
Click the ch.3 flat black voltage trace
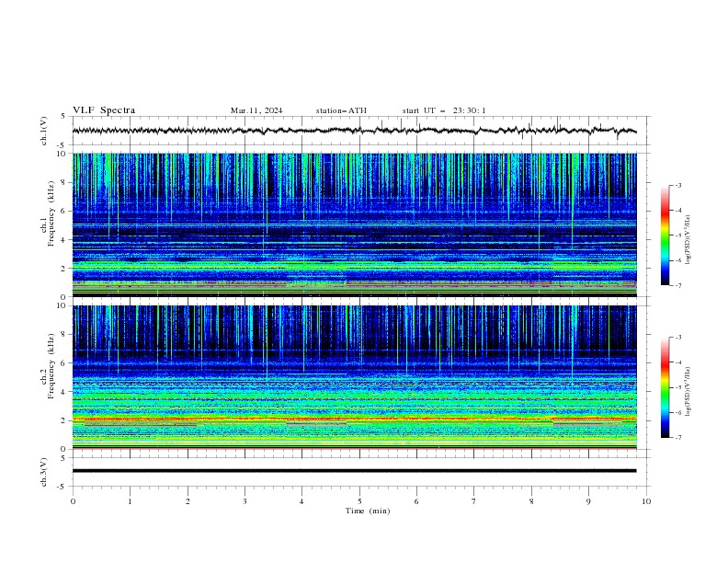(354, 471)
